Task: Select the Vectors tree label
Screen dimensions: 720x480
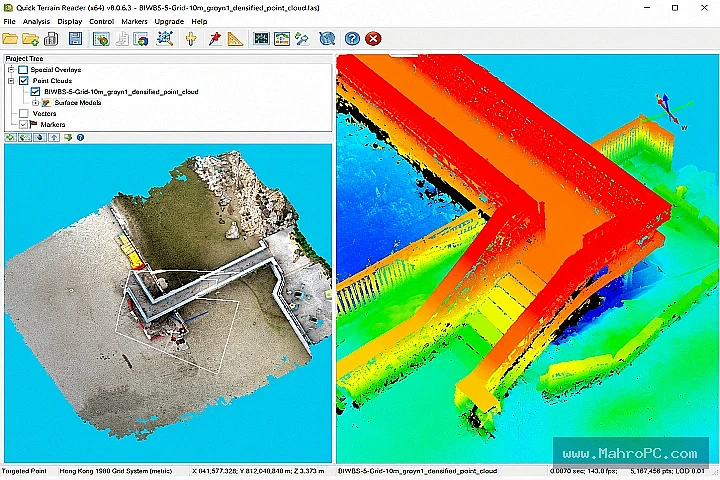Action: [45, 113]
